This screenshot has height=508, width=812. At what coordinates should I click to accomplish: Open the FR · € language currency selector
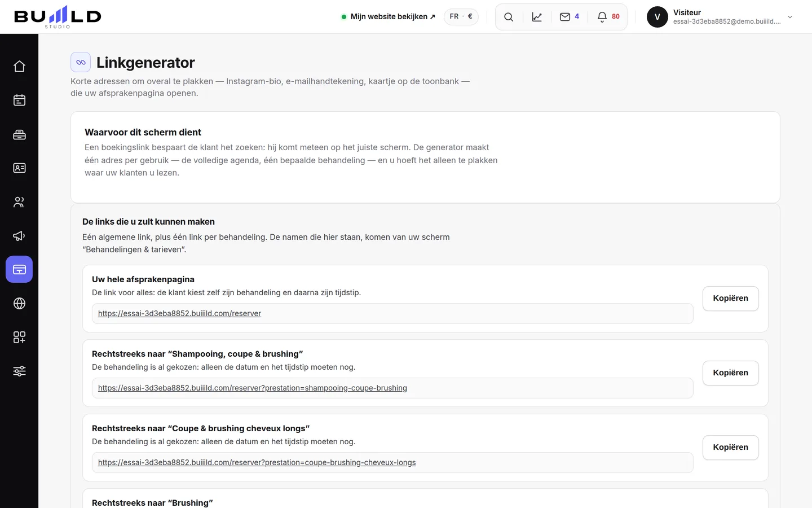click(x=461, y=17)
